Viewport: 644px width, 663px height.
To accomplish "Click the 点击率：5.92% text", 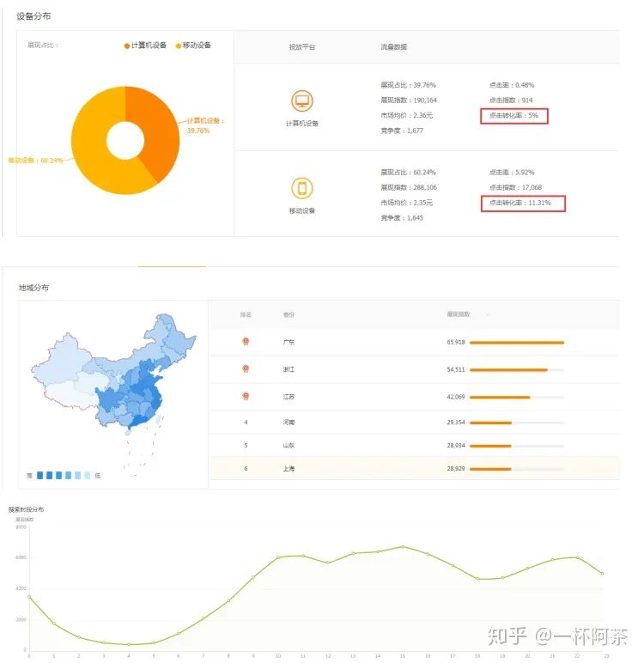I will 512,172.
